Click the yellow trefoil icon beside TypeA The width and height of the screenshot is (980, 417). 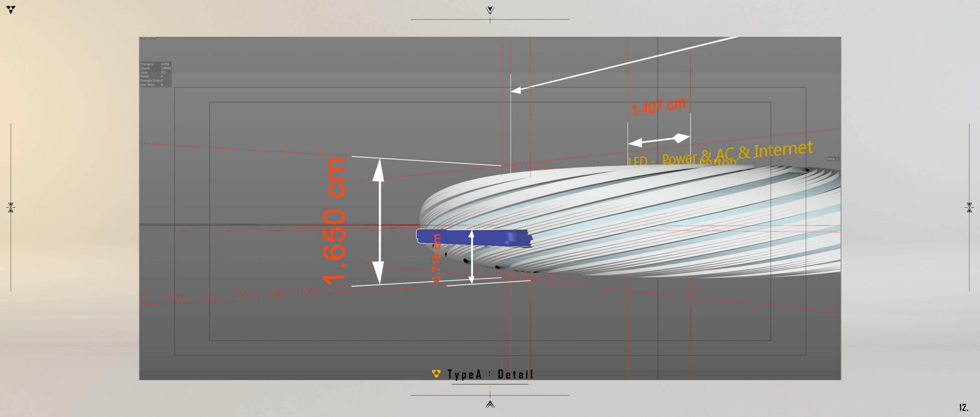click(x=436, y=374)
